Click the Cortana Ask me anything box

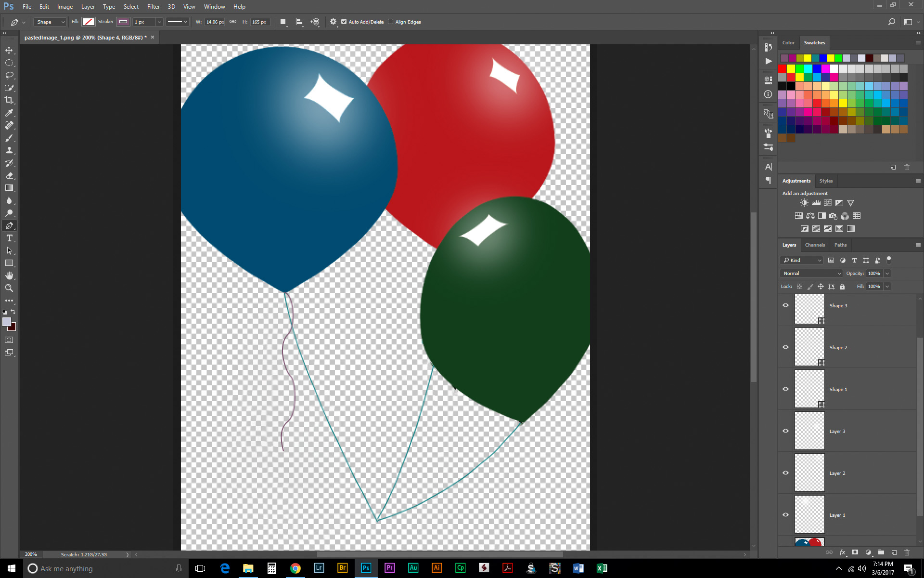coord(106,568)
